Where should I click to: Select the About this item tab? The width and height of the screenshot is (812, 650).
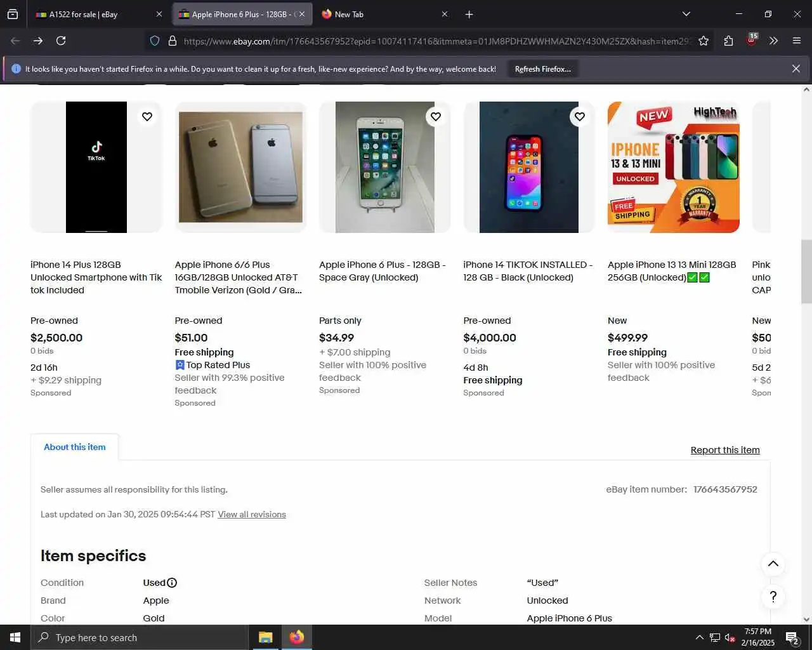point(75,447)
